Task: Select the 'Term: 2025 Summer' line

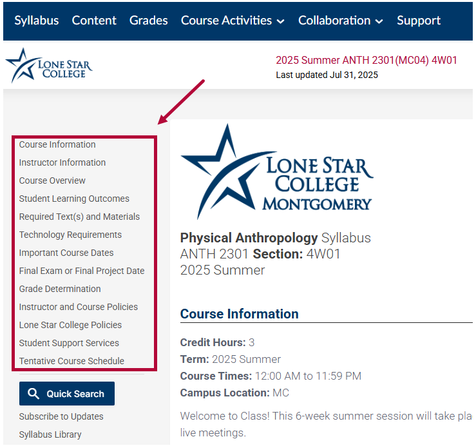Action: (x=231, y=359)
